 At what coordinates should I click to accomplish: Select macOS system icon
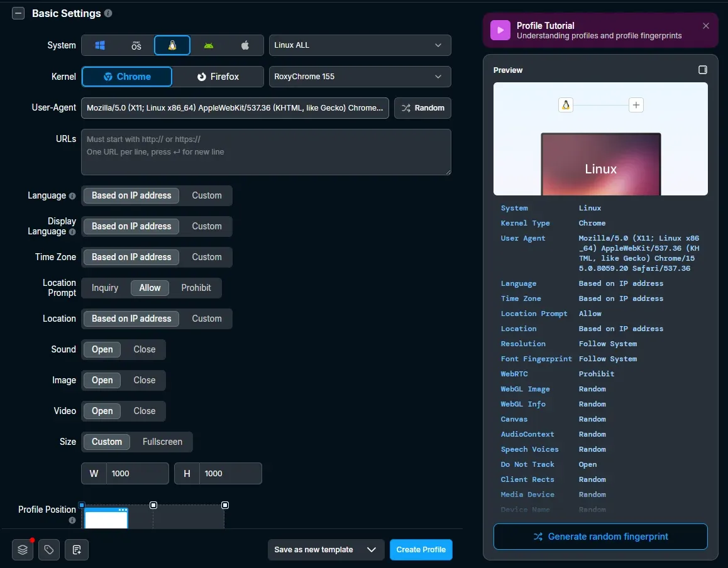[x=136, y=45]
